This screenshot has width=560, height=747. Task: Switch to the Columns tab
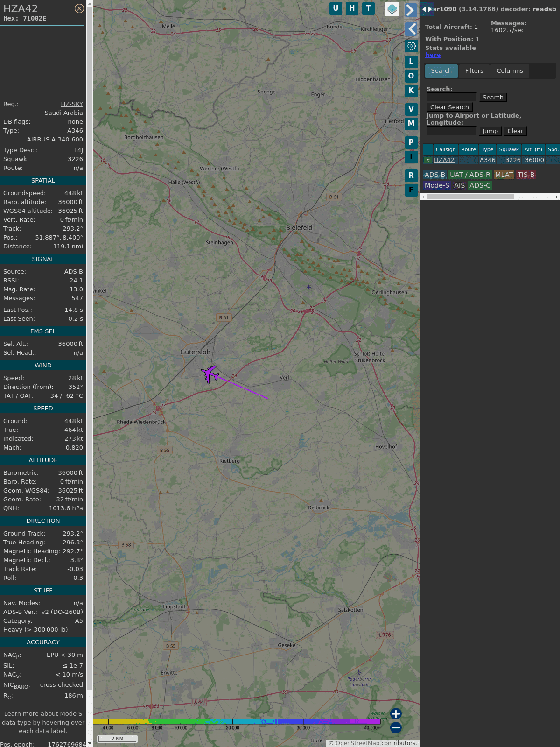pos(510,71)
